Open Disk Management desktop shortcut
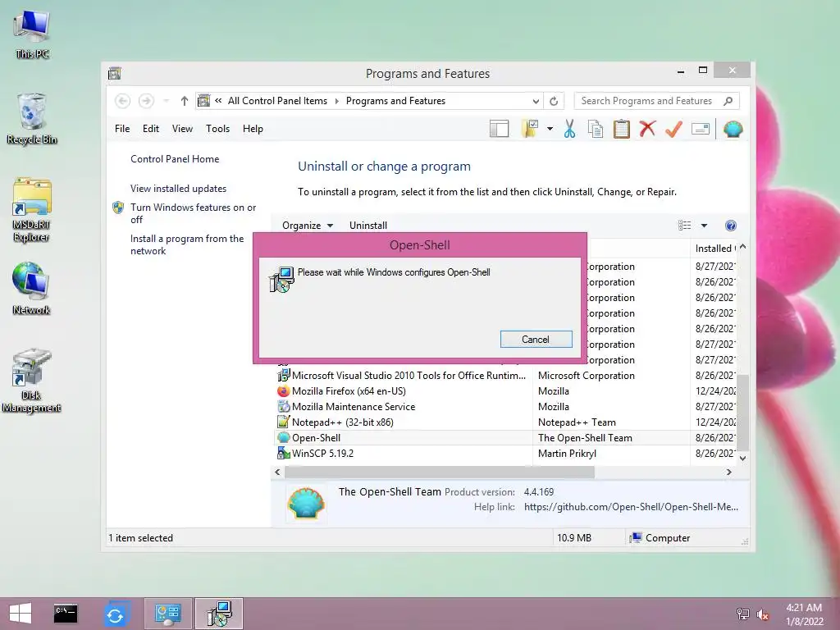 [32, 381]
